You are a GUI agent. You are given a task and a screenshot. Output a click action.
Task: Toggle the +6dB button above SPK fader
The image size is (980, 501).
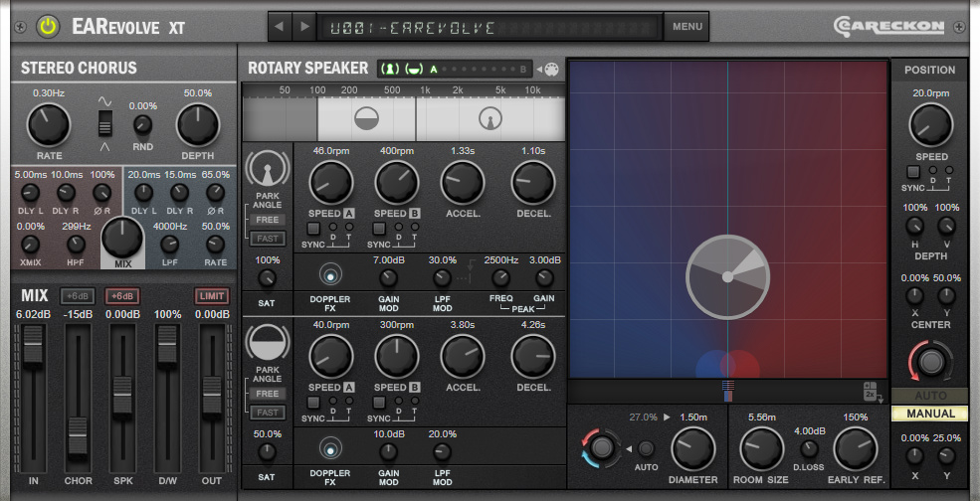(122, 296)
